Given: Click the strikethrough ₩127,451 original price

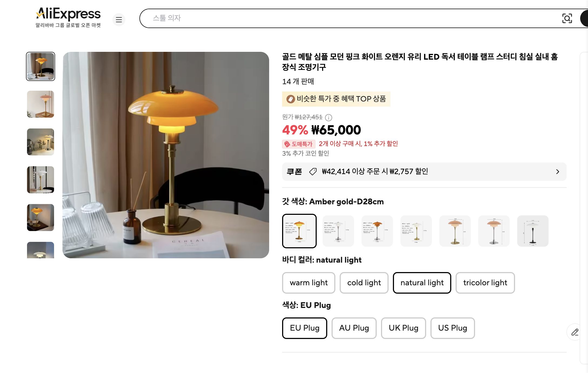Looking at the screenshot, I should 308,118.
